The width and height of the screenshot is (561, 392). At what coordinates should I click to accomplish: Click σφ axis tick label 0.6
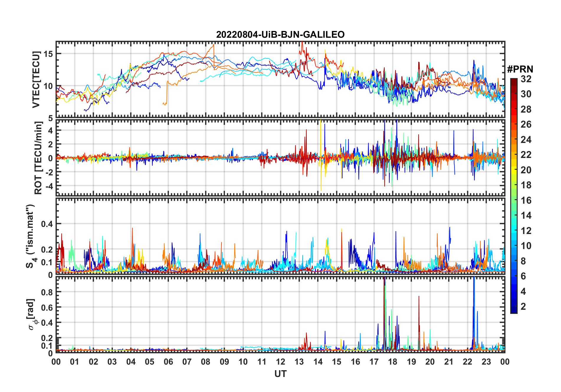click(x=47, y=307)
